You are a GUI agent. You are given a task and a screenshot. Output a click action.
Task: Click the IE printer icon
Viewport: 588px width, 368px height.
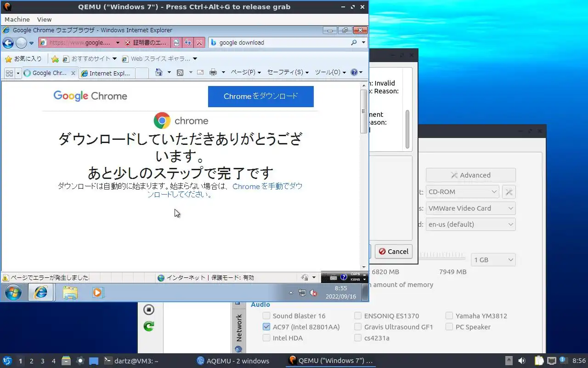point(213,72)
